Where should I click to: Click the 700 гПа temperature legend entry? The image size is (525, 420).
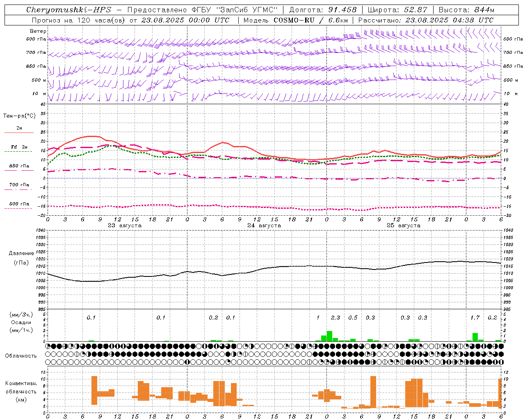tap(19, 185)
